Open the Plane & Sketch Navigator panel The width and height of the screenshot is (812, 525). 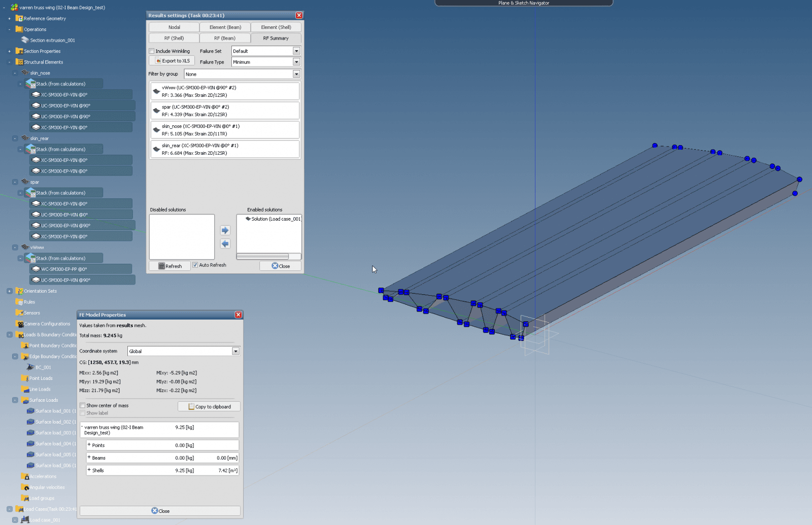tap(524, 3)
